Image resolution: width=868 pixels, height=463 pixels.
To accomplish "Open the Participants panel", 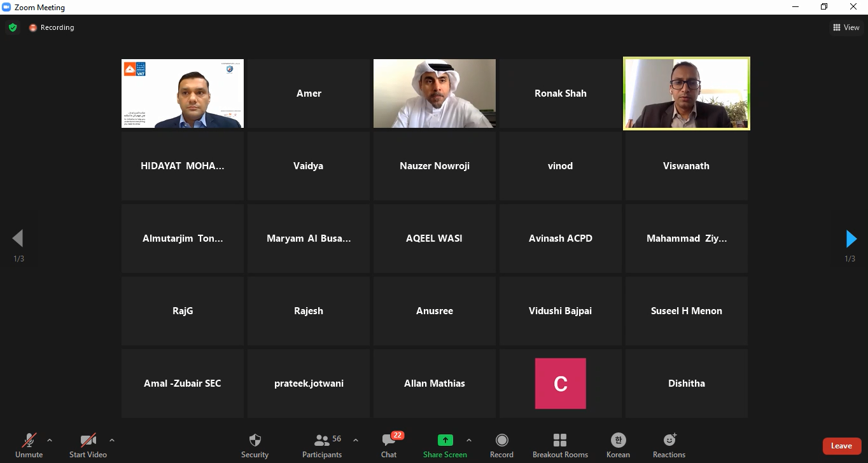I will (323, 445).
